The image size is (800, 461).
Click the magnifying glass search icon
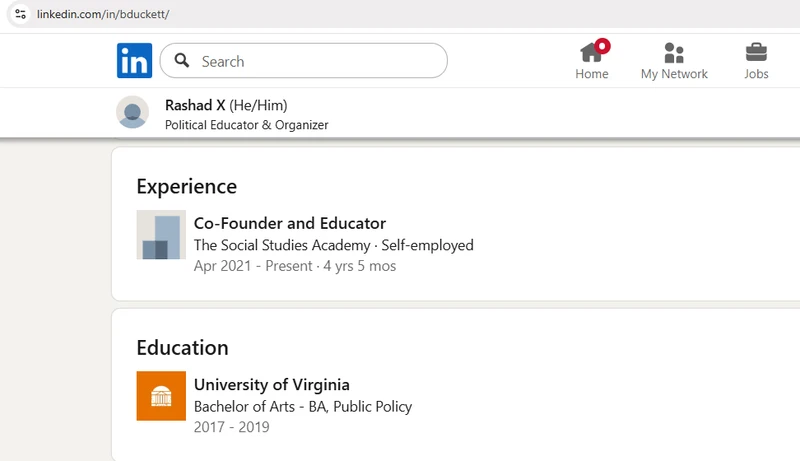[x=182, y=61]
